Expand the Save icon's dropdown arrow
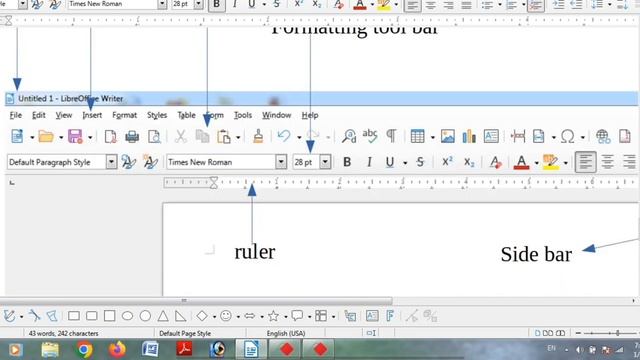Image resolution: width=640 pixels, height=360 pixels. pyautogui.click(x=90, y=138)
